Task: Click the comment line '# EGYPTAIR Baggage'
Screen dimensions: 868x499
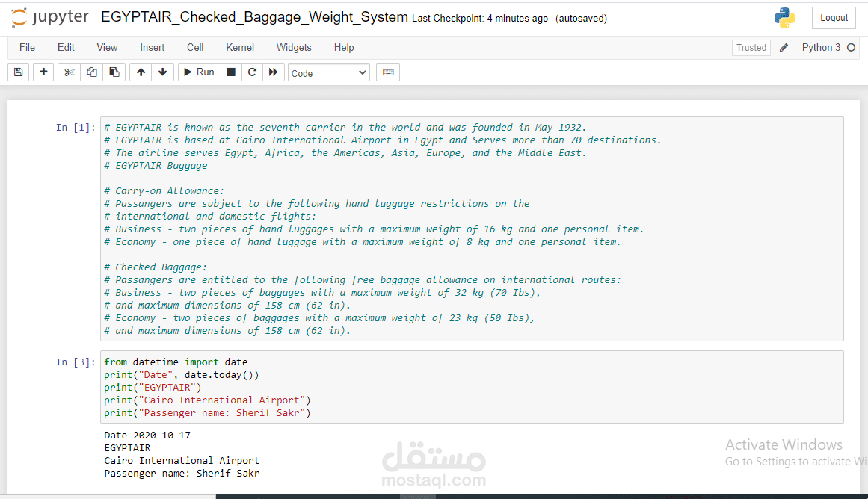Action: click(156, 166)
